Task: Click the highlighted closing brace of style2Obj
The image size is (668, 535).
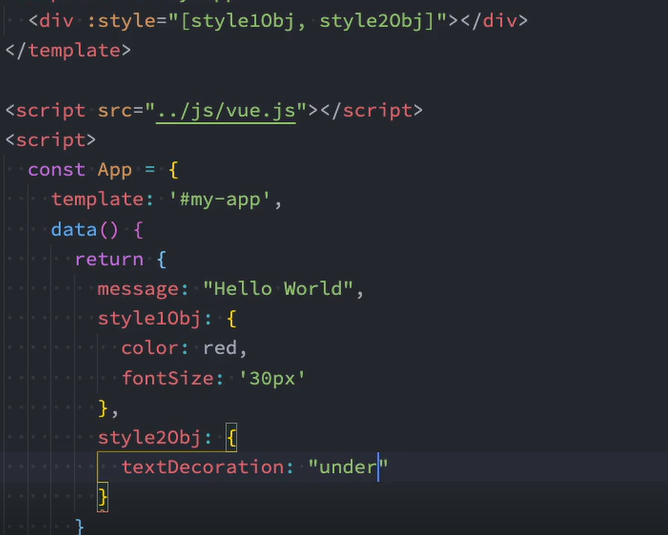Action: pos(103,497)
